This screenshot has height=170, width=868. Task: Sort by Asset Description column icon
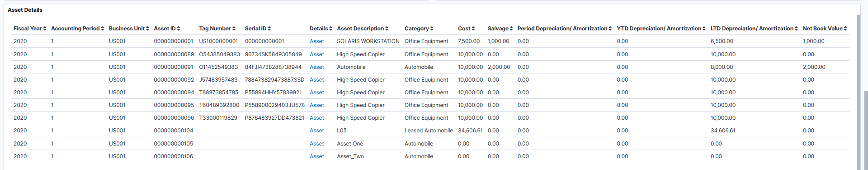coord(387,29)
